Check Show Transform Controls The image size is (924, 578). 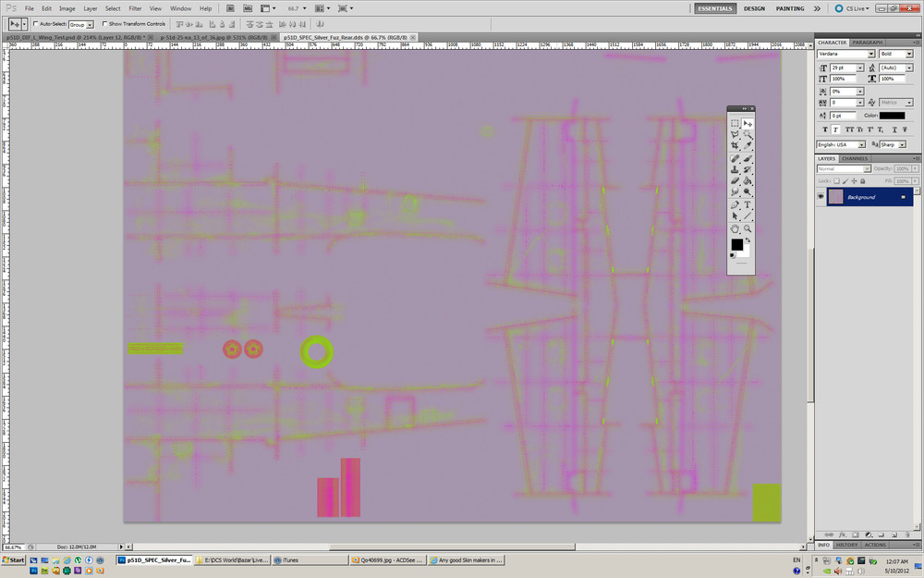coord(103,23)
